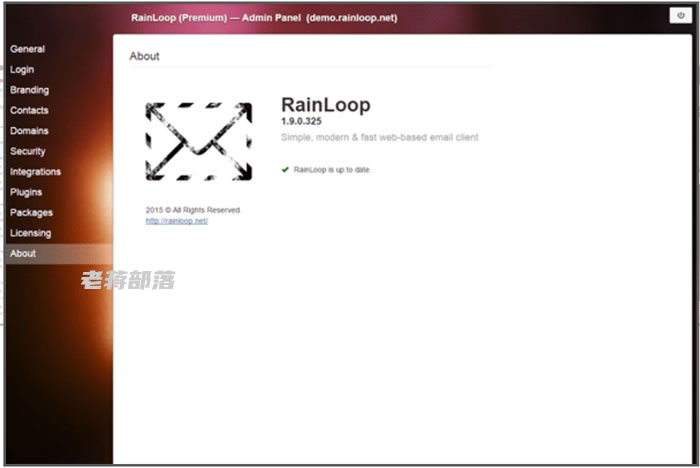This screenshot has height=468, width=700.
Task: Click the 'Simple, modern & fast' tagline
Action: 380,138
